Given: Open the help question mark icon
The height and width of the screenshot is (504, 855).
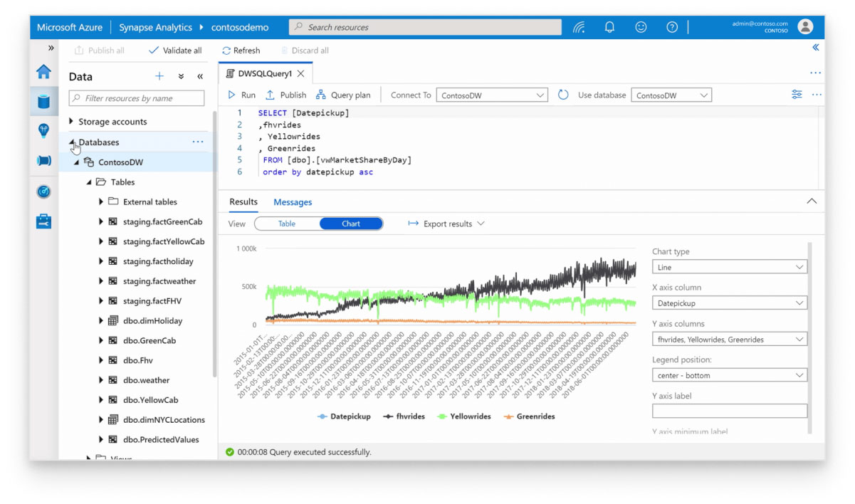Looking at the screenshot, I should tap(672, 27).
